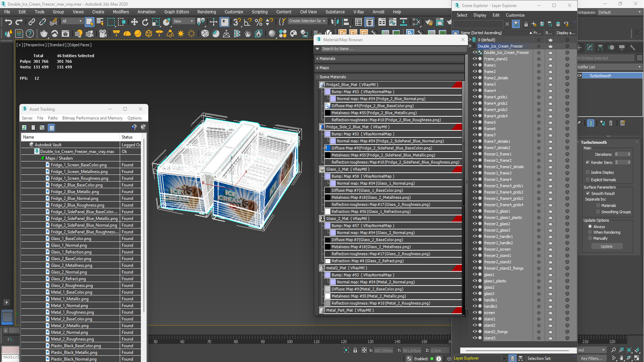Activate the Select Object tool
Image resolution: width=644 pixels, height=362 pixels.
click(x=89, y=22)
